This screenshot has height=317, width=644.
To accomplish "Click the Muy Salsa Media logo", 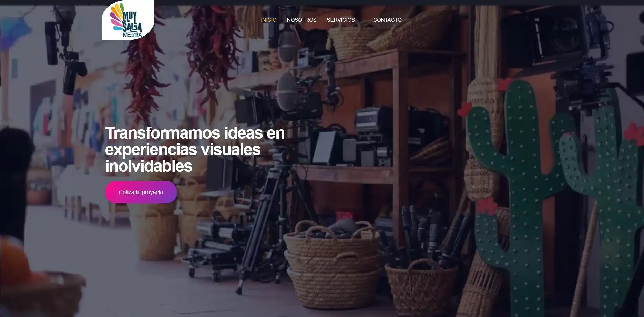I will [128, 20].
